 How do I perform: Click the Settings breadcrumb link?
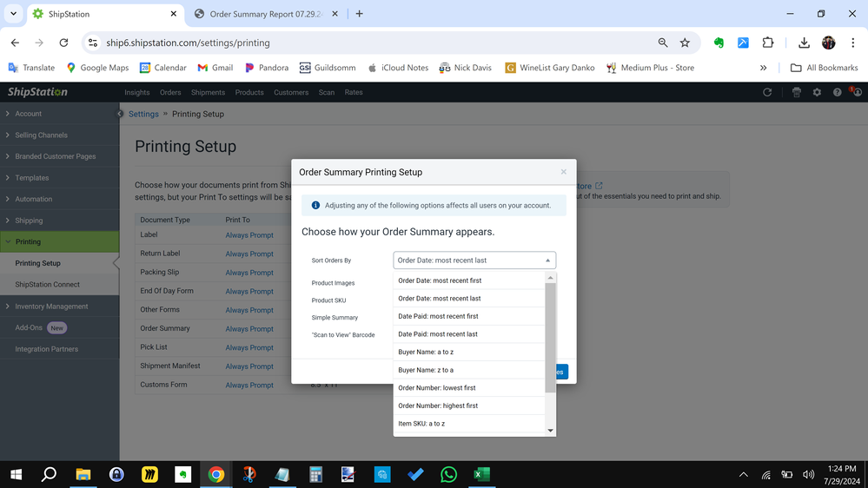[x=143, y=114]
